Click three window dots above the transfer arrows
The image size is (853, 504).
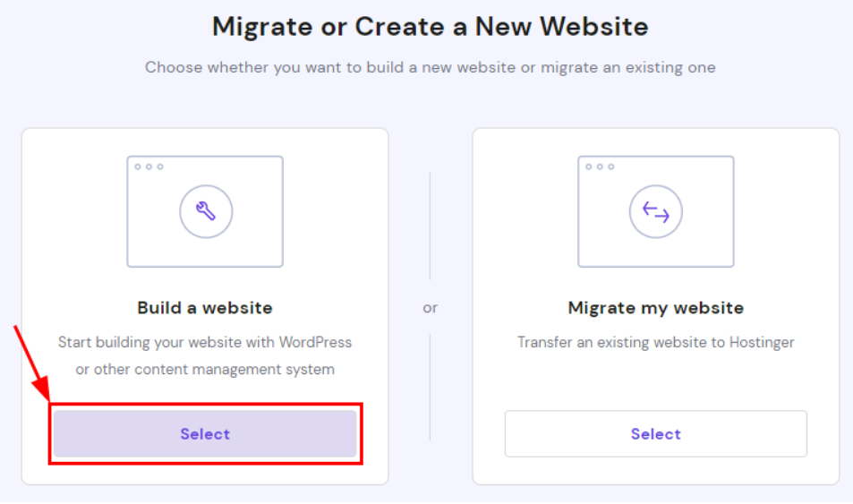point(600,167)
